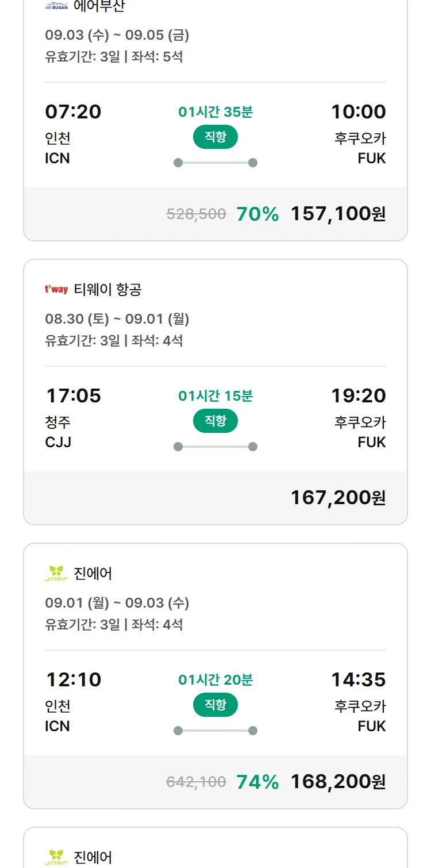Click the crossed-out 642,100 original price
431x868 pixels.
(x=196, y=782)
